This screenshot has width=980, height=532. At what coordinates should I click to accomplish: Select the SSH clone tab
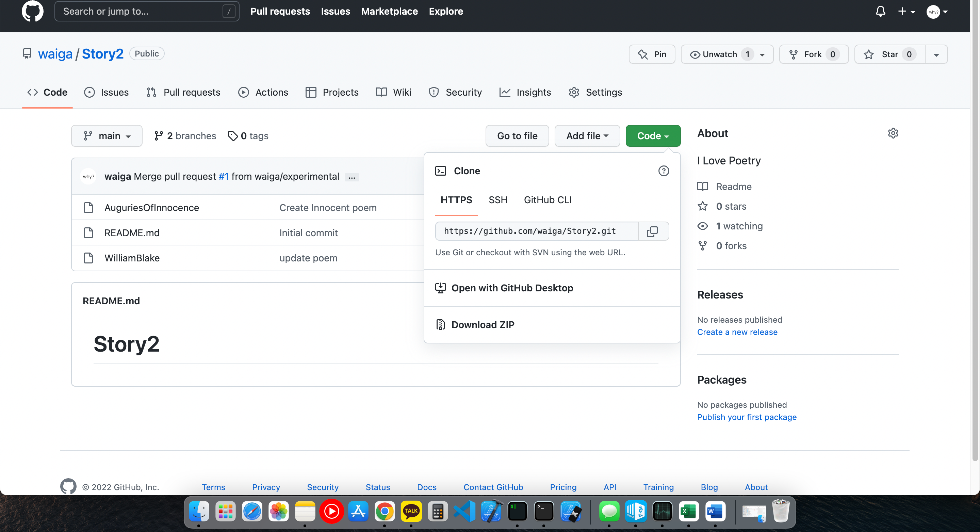tap(498, 200)
